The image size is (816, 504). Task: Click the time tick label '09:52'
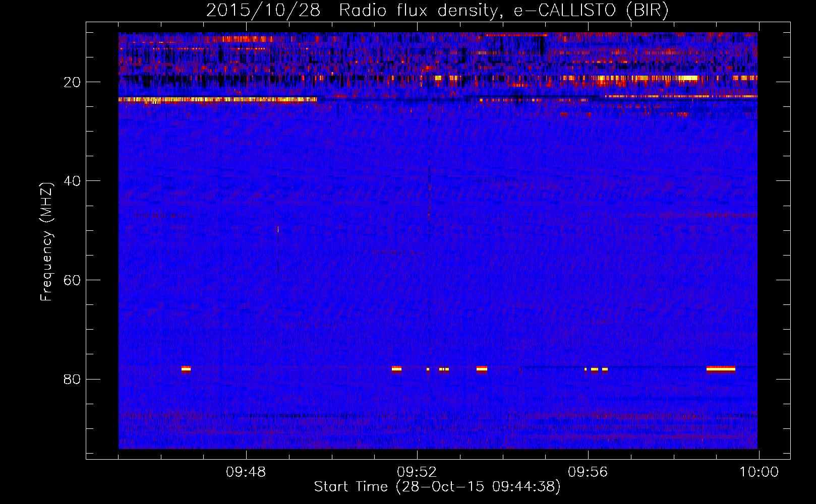[x=417, y=472]
